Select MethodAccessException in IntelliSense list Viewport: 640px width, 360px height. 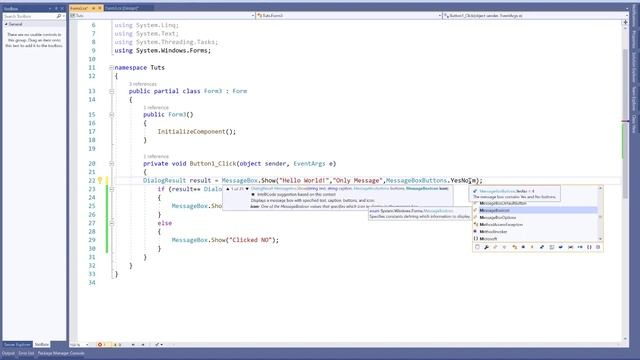[535, 224]
